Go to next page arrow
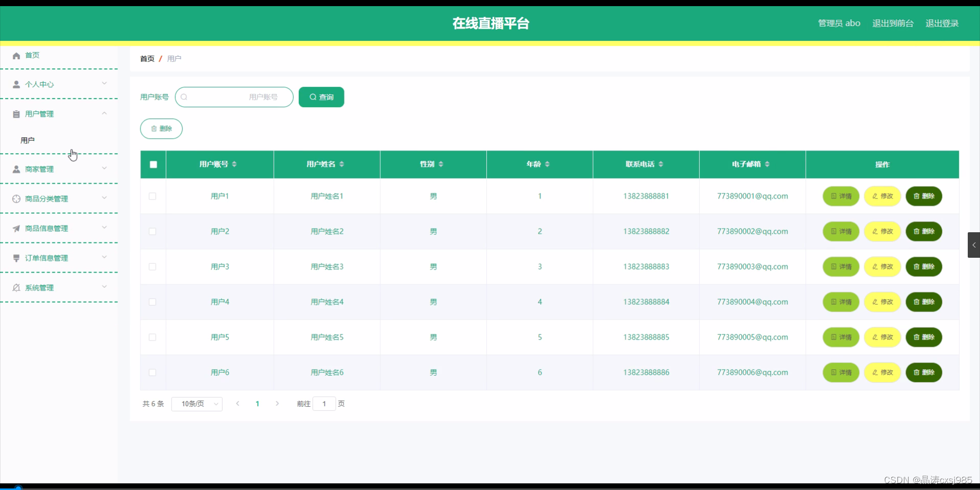The image size is (980, 490). coord(277,403)
